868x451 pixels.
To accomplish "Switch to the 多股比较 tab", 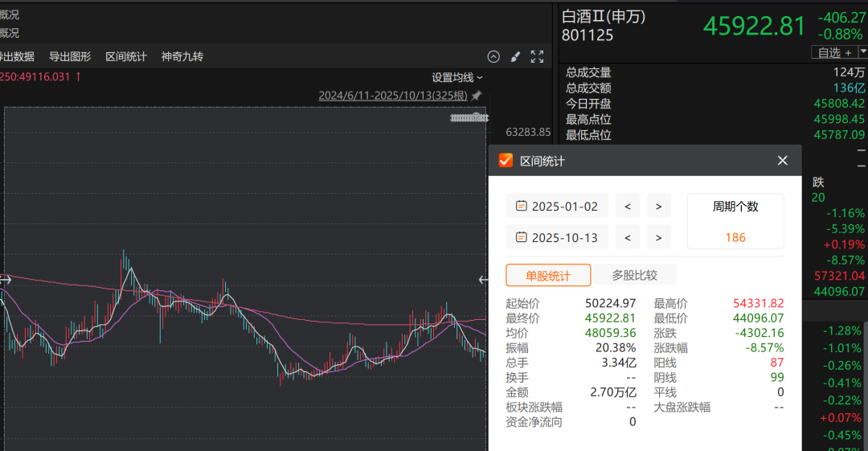I will tap(634, 275).
